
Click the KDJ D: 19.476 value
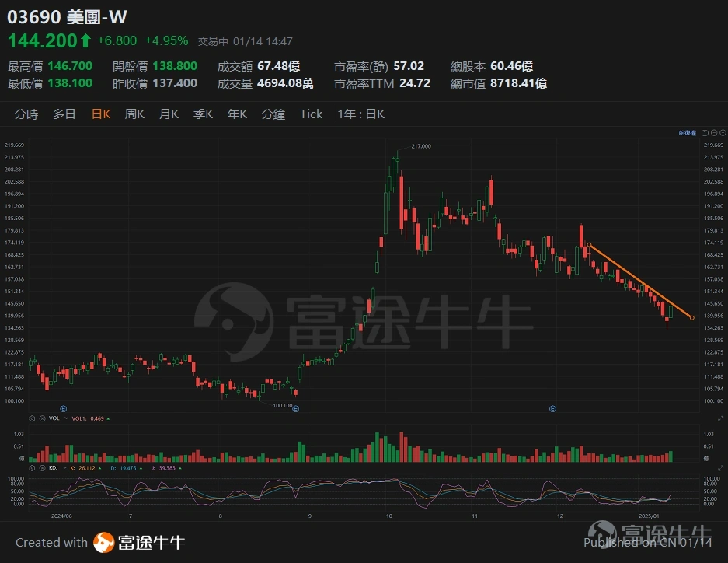click(124, 468)
